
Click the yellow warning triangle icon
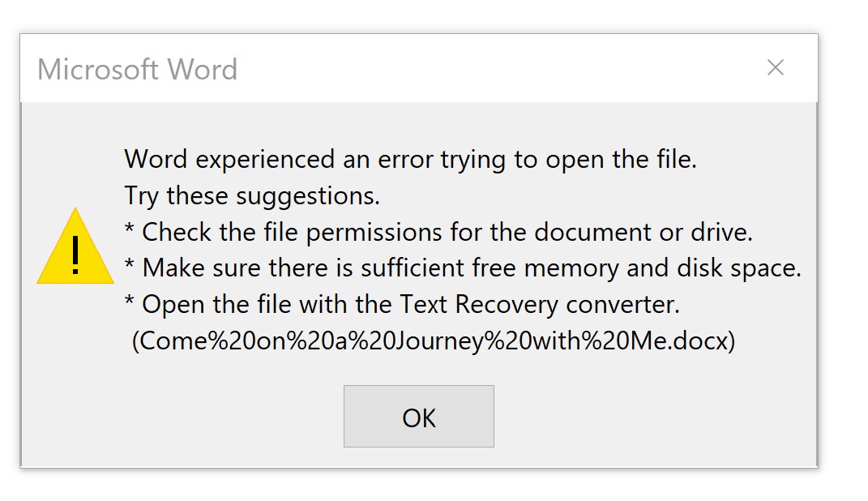point(75,246)
